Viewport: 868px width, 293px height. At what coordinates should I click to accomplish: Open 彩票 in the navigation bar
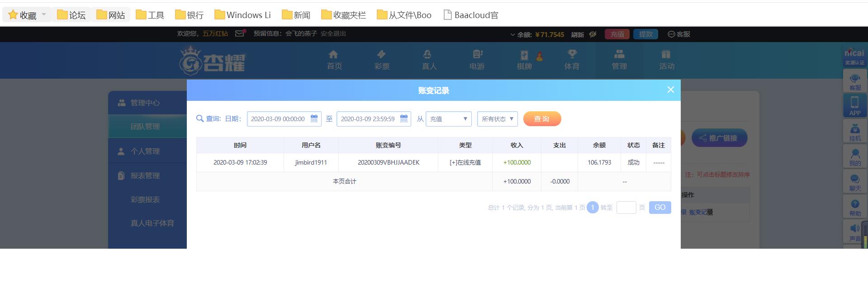pos(382,60)
